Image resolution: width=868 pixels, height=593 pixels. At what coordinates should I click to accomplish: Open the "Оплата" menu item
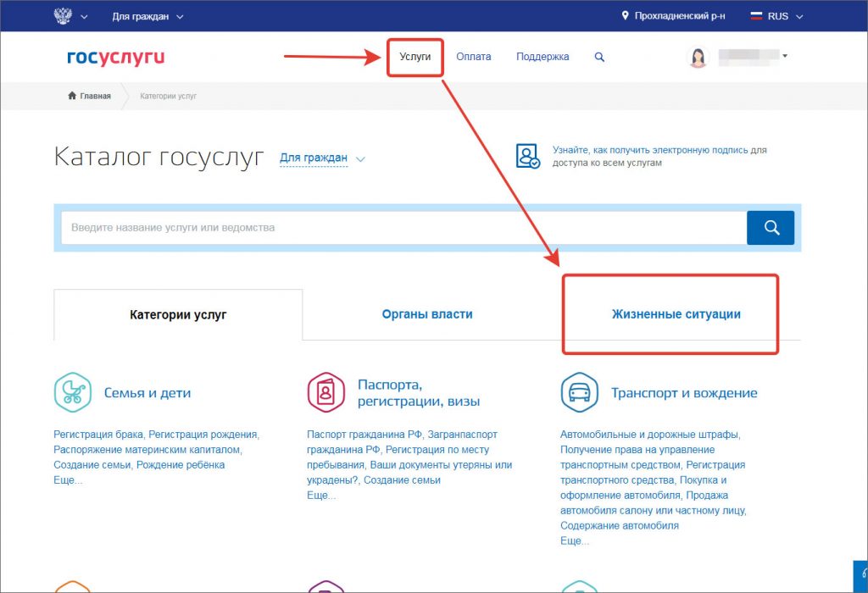(473, 57)
